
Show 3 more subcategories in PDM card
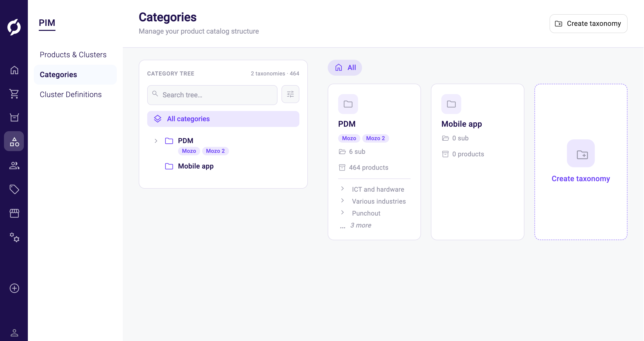(361, 226)
